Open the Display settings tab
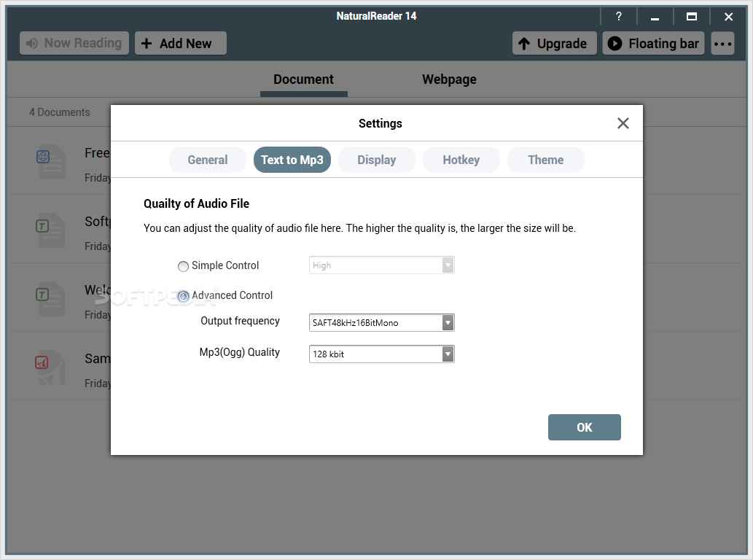 click(x=376, y=160)
